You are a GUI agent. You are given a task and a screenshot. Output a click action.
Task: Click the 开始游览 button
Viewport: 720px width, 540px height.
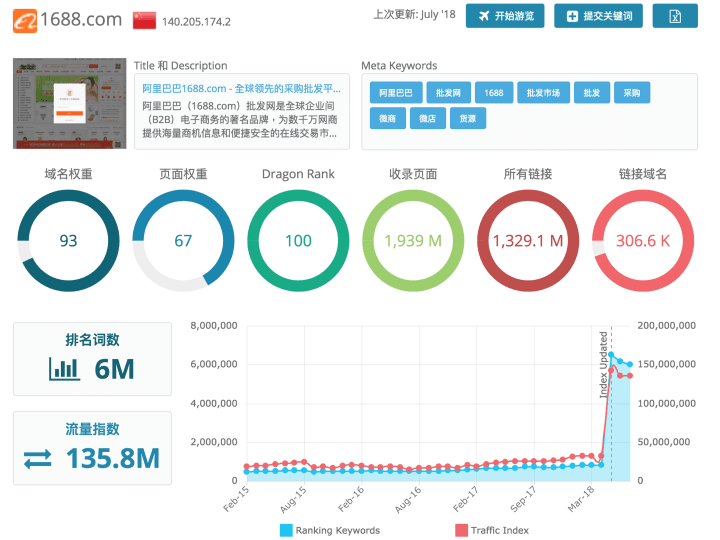pyautogui.click(x=505, y=16)
